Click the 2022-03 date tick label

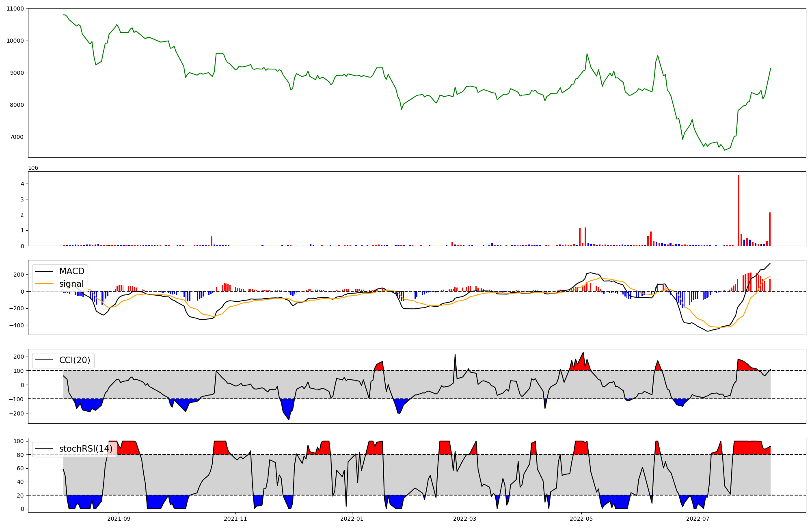pyautogui.click(x=464, y=519)
